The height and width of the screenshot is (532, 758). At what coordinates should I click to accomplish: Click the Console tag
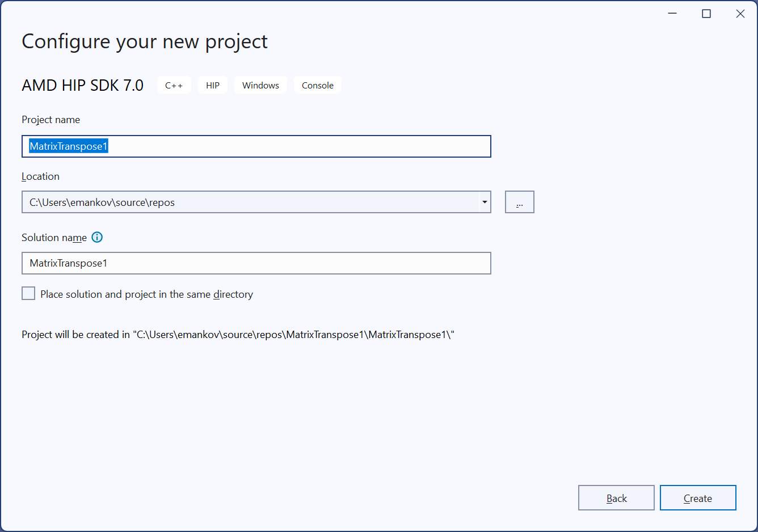318,85
